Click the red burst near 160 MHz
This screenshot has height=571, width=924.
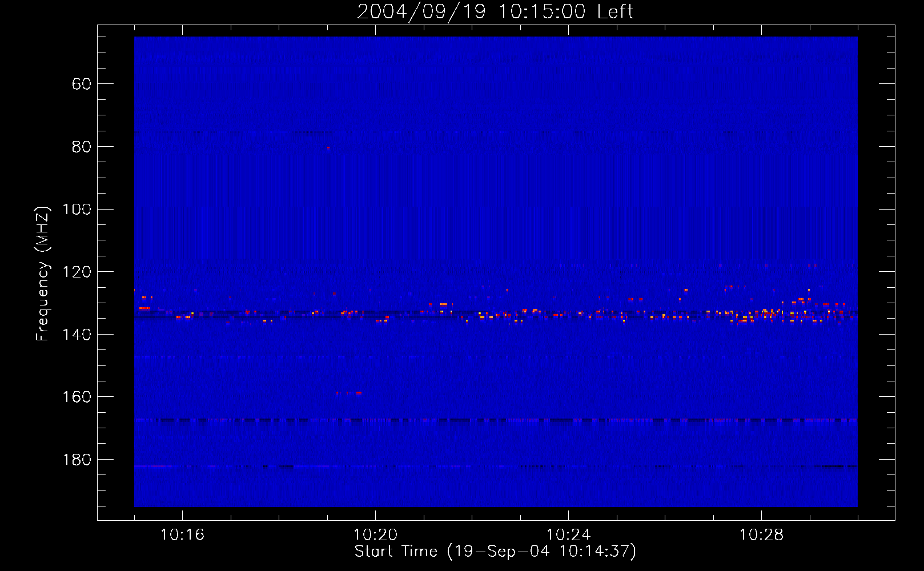349,393
